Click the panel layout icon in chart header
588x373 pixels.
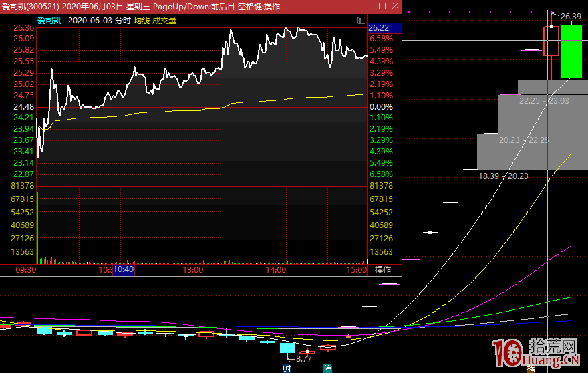361,21
